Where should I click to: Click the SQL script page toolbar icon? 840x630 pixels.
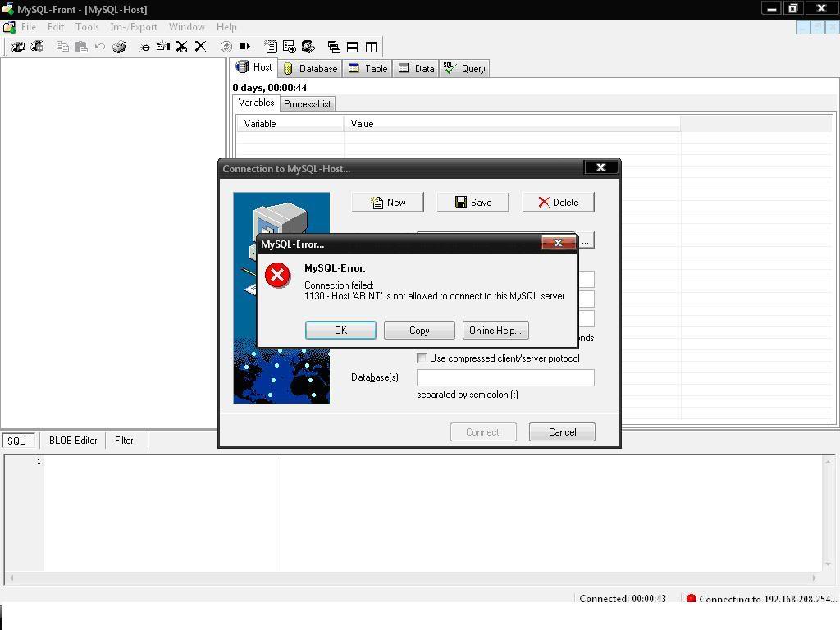pos(271,47)
